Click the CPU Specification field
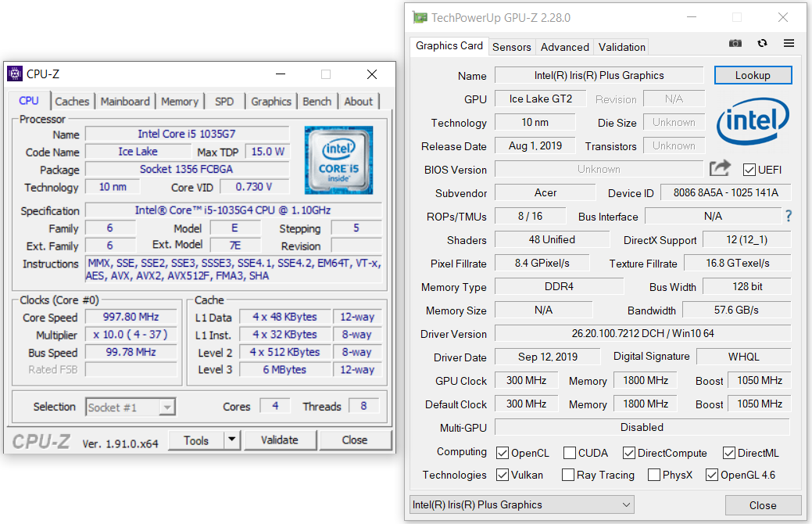 click(233, 210)
